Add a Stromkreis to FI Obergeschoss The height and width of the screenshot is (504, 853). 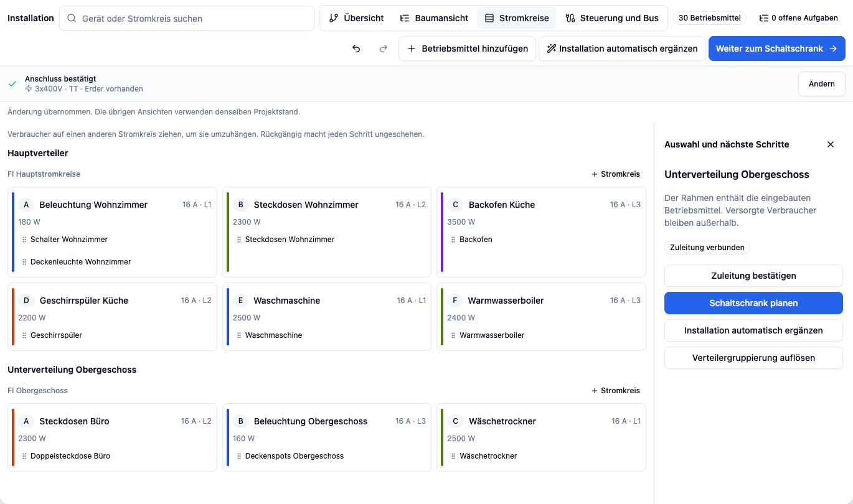tap(616, 391)
